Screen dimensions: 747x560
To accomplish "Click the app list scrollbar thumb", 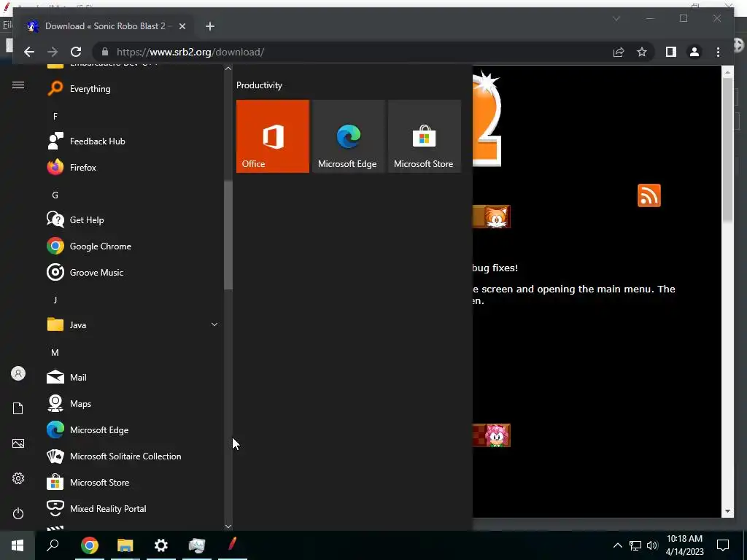I will tap(228, 236).
